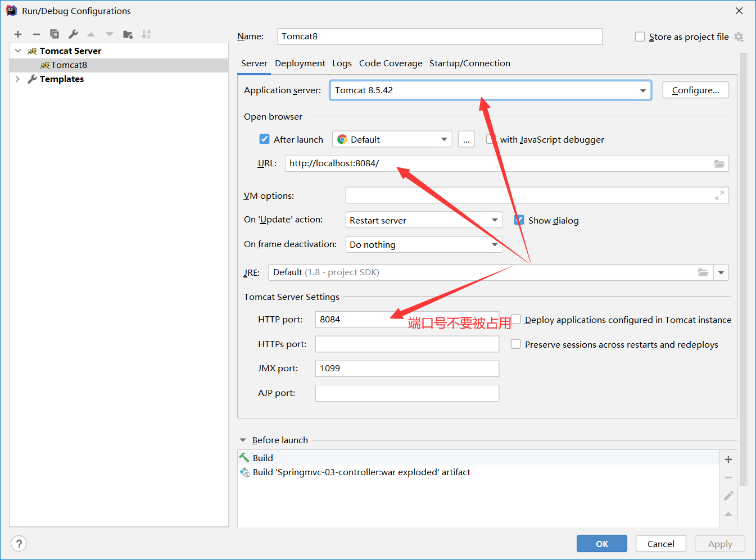Viewport: 756px width, 560px height.
Task: Click gear icon beside Store as project file
Action: [x=739, y=37]
